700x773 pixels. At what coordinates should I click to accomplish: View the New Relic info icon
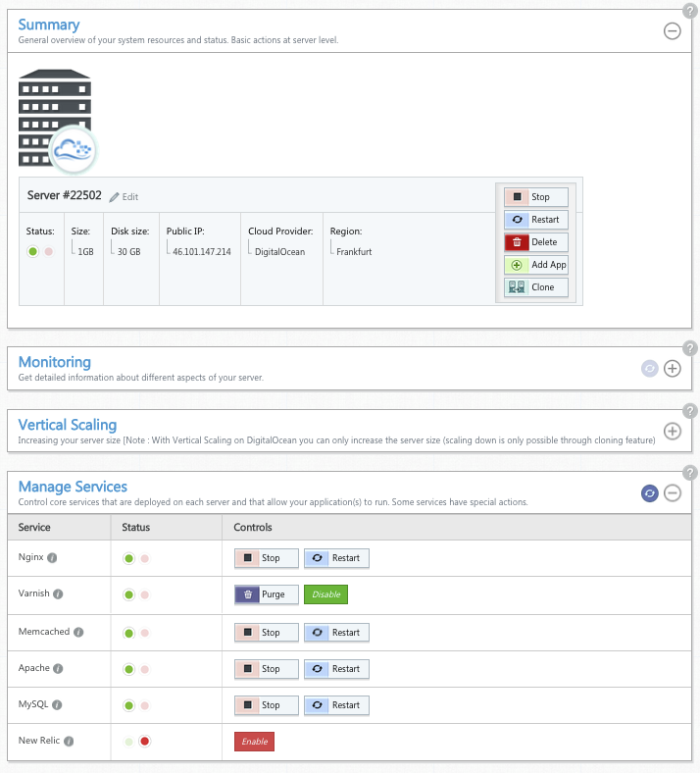tap(69, 741)
